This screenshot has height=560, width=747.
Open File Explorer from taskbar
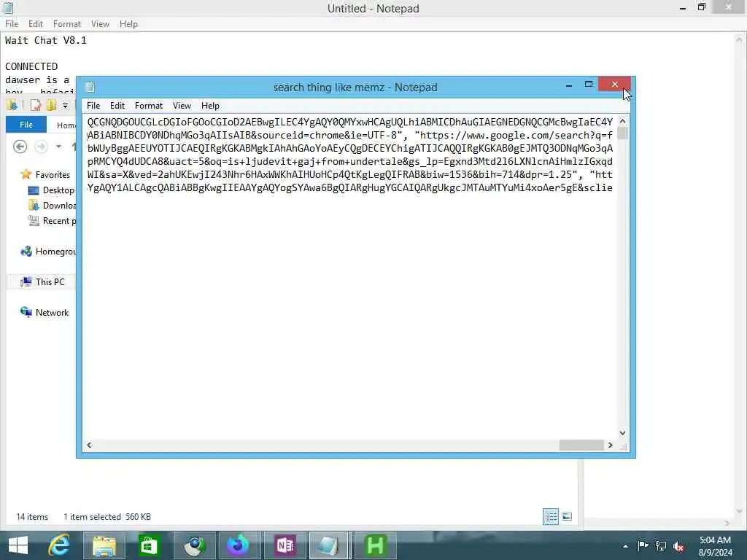tap(104, 545)
